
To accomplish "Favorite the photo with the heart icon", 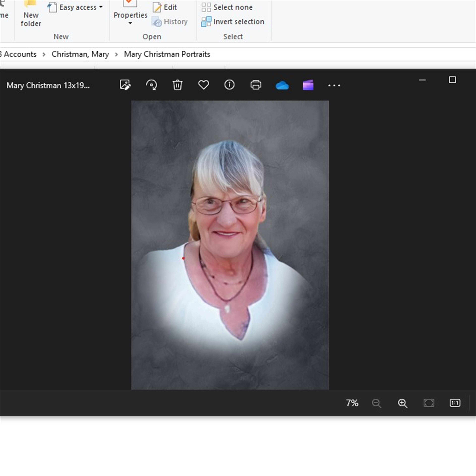I will coord(204,85).
